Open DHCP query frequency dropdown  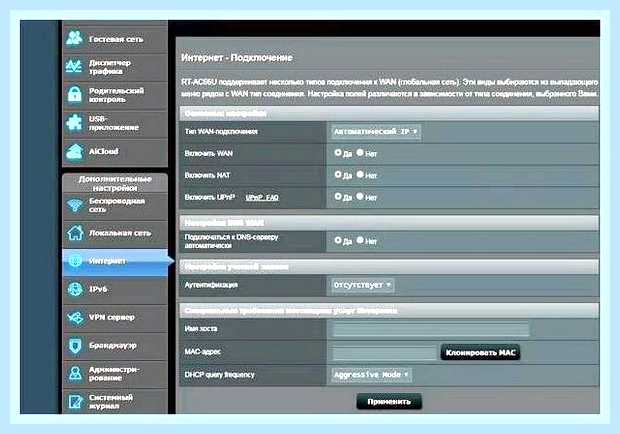(x=371, y=375)
